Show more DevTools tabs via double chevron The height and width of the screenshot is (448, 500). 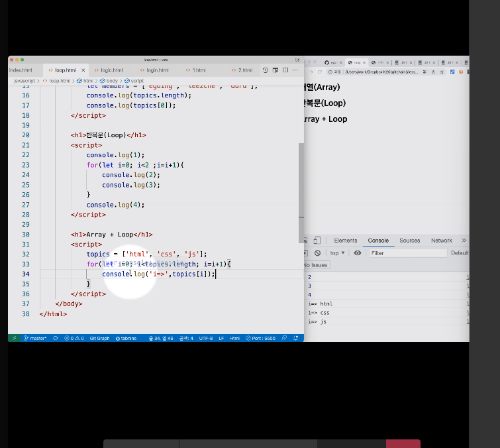pyautogui.click(x=464, y=241)
